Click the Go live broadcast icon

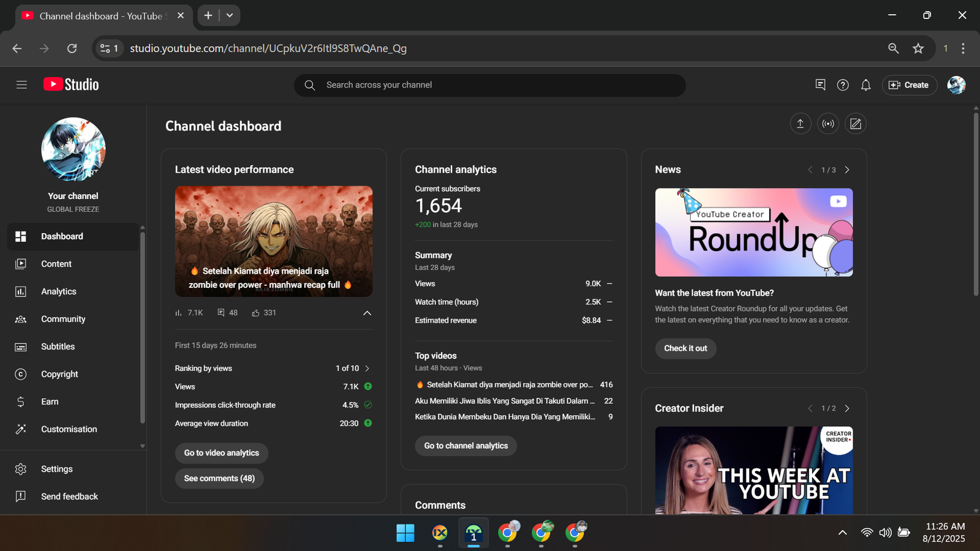828,124
